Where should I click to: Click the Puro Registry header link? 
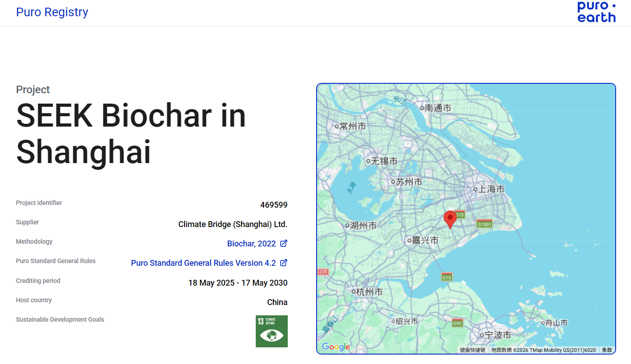[52, 12]
